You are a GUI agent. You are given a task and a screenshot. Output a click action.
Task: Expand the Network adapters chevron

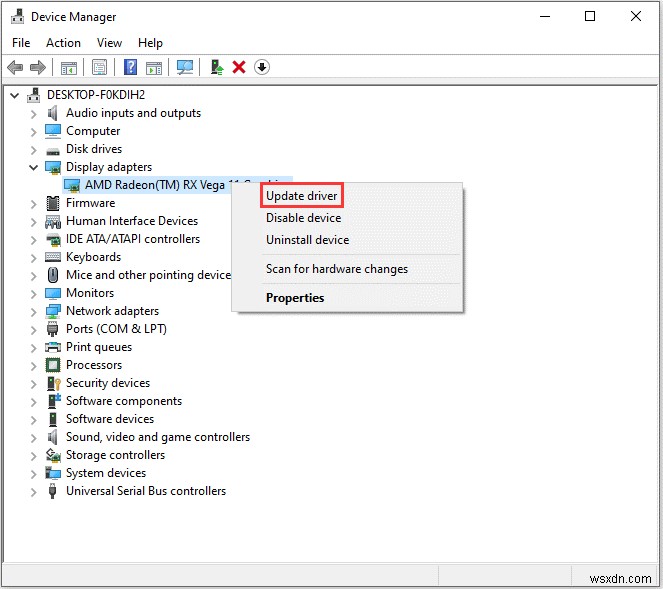[34, 312]
